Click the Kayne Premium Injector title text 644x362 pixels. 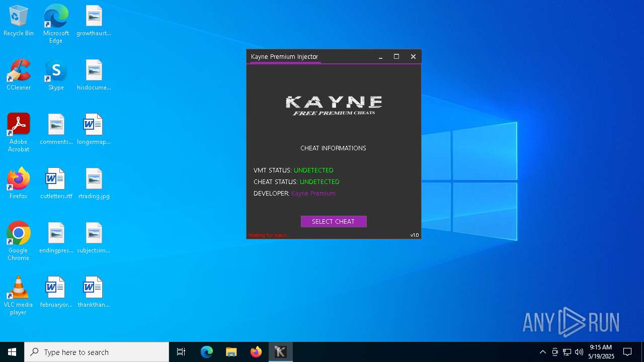coord(284,57)
